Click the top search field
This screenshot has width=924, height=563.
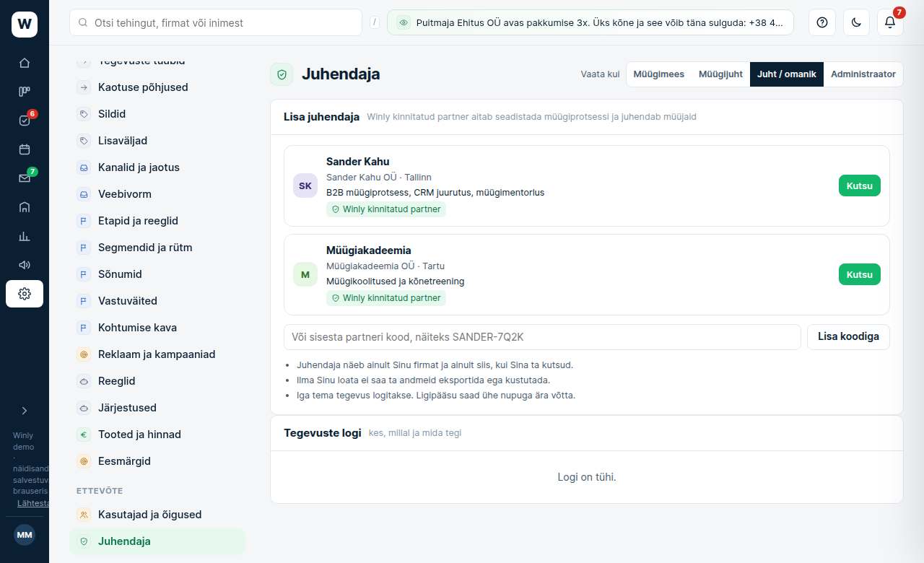pos(216,22)
